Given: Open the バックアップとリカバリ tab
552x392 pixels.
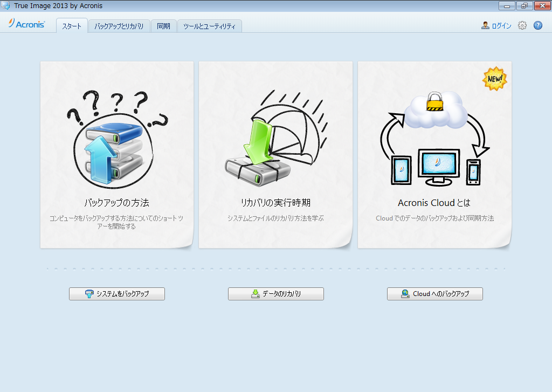Looking at the screenshot, I should click(119, 26).
